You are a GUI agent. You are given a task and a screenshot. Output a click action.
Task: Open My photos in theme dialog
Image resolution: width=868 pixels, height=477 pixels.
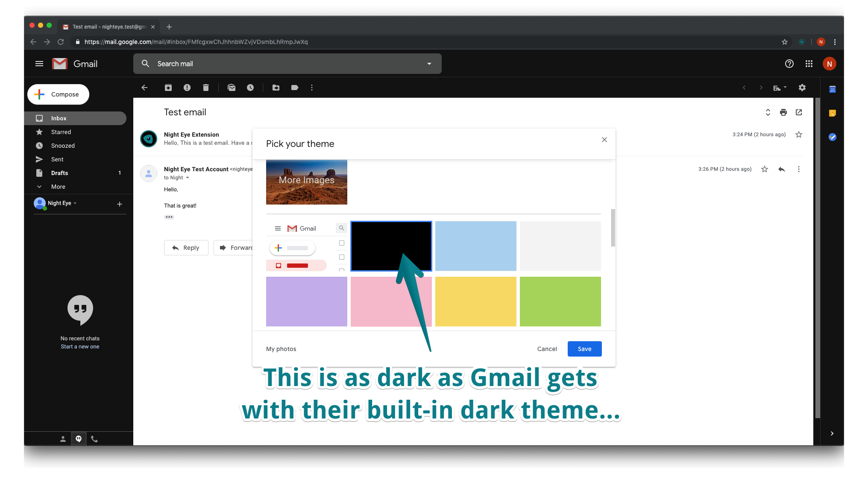281,349
